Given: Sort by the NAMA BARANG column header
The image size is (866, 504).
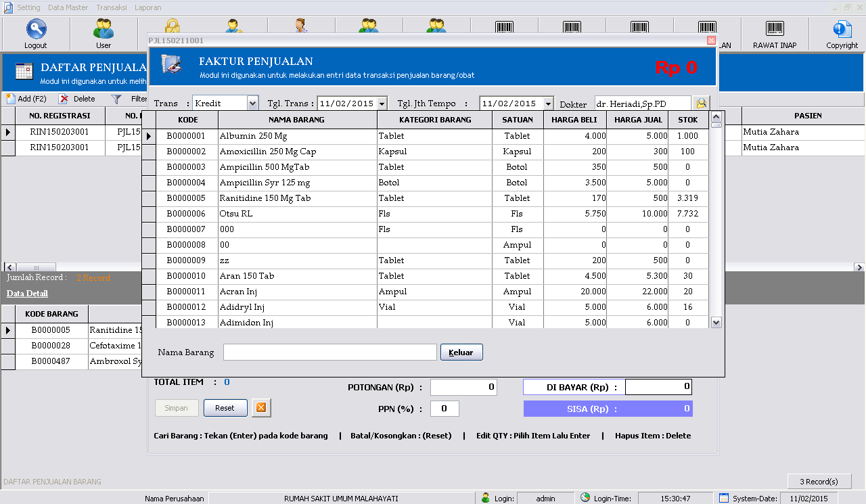Looking at the screenshot, I should click(x=297, y=120).
